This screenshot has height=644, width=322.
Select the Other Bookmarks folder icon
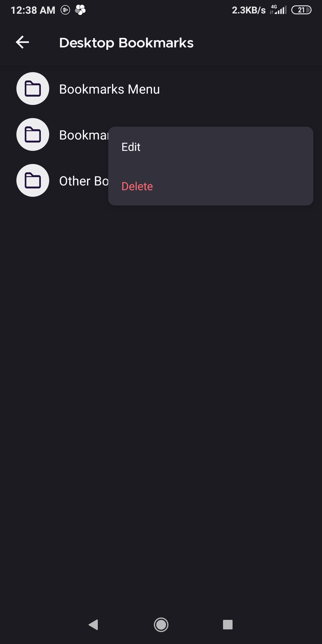point(33,180)
